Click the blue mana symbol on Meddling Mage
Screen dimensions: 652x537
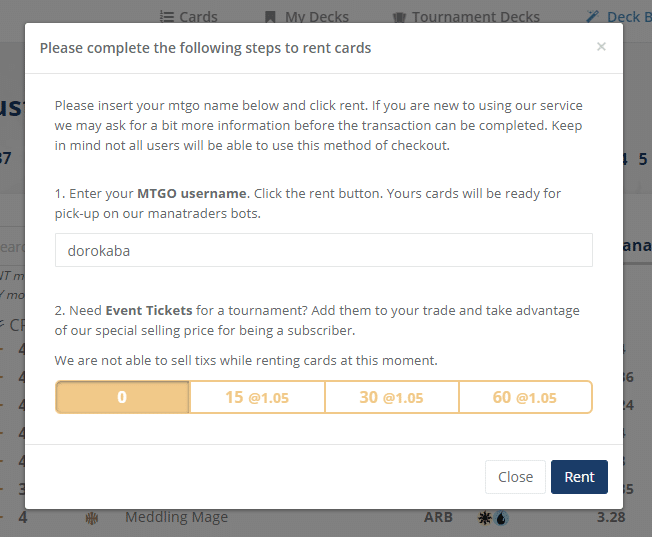[501, 518]
